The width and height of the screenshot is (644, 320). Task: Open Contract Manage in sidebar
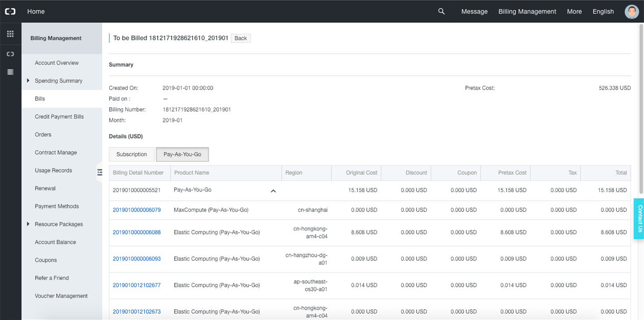tap(56, 152)
